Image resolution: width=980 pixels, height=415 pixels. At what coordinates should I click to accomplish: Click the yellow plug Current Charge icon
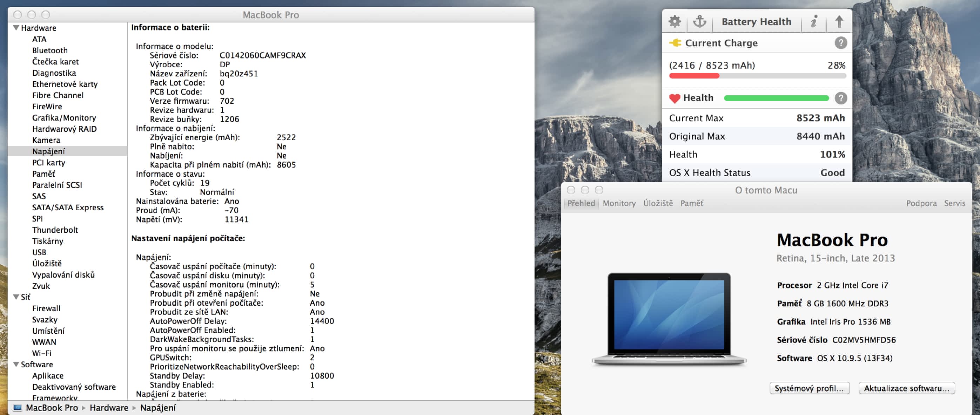[x=675, y=43]
